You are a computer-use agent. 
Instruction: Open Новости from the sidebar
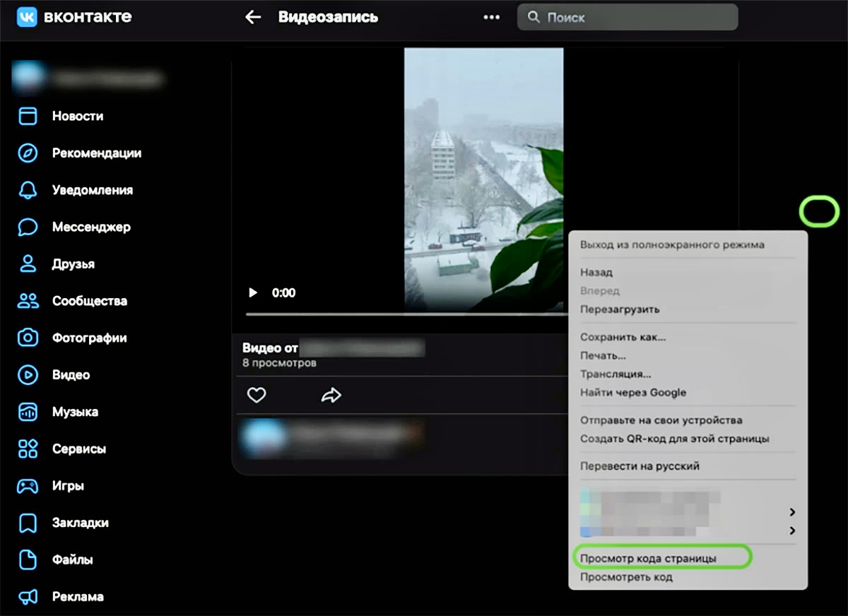coord(77,116)
